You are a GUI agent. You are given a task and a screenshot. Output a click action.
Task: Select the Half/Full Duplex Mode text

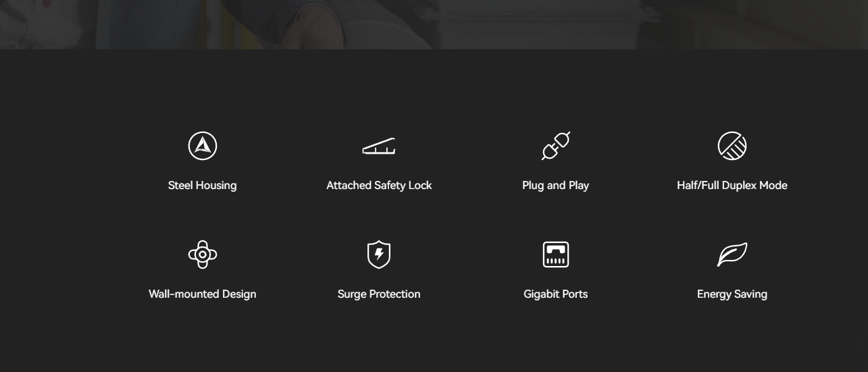coord(732,185)
